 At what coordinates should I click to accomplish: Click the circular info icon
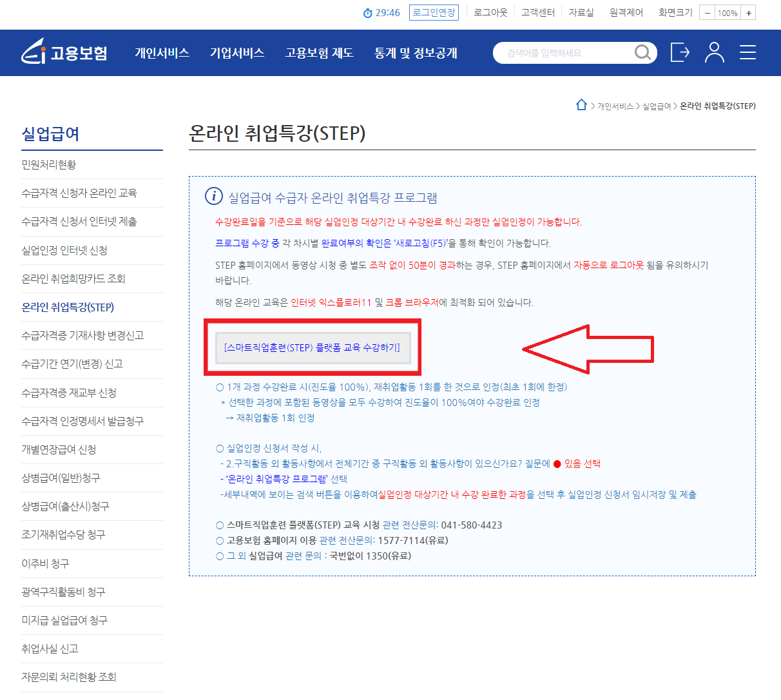click(x=213, y=197)
